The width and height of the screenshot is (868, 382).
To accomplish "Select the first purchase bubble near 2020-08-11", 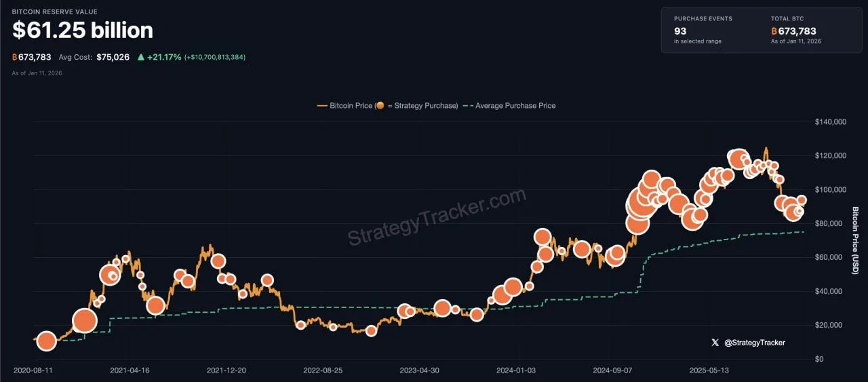I will [x=46, y=341].
